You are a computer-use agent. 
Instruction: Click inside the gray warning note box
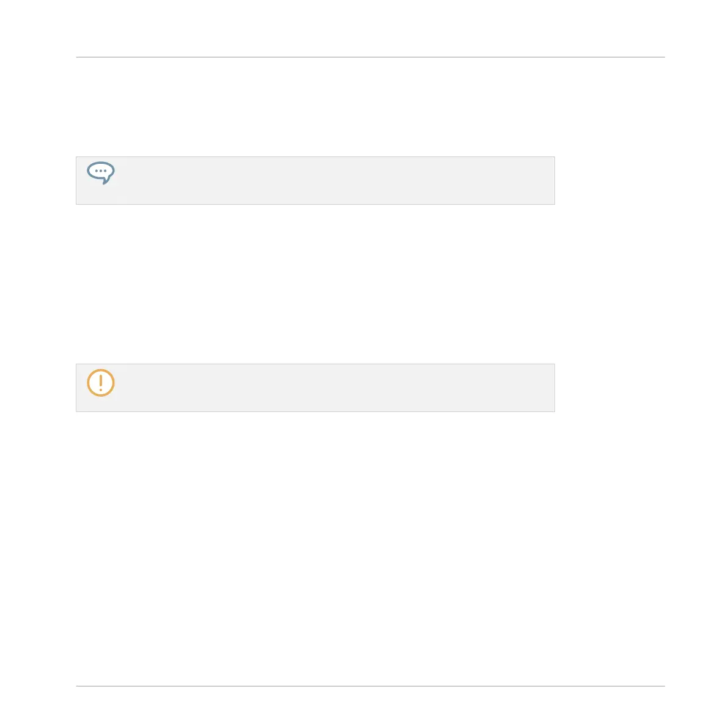(315, 388)
